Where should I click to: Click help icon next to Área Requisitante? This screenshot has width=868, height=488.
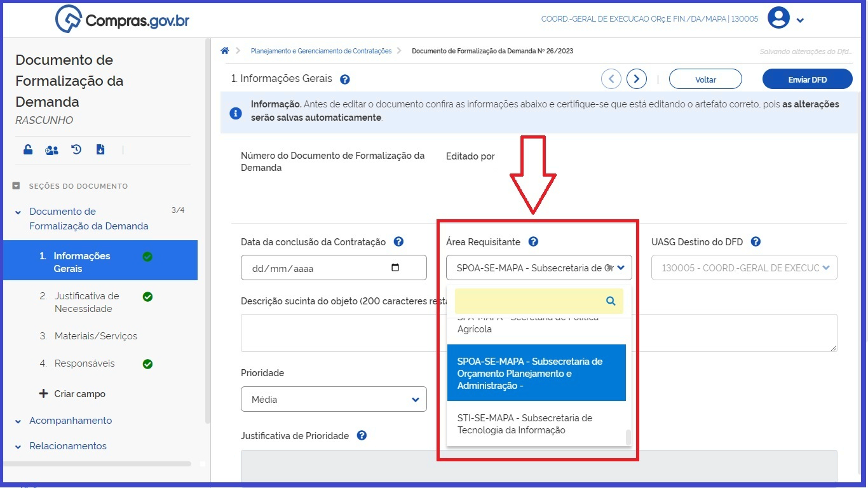[x=533, y=242]
